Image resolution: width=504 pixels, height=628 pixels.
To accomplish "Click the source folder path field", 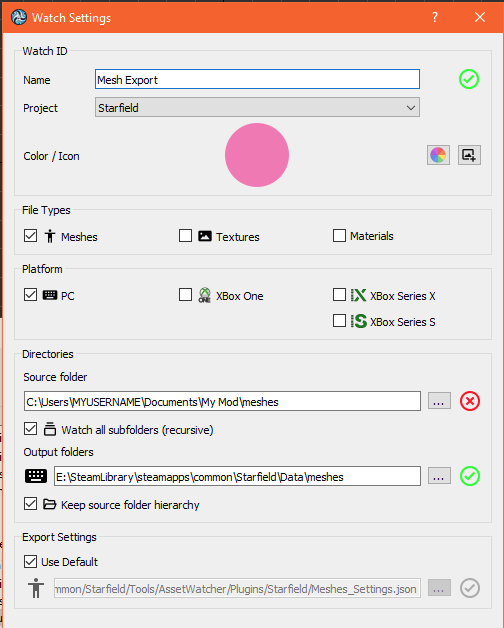I will click(222, 401).
